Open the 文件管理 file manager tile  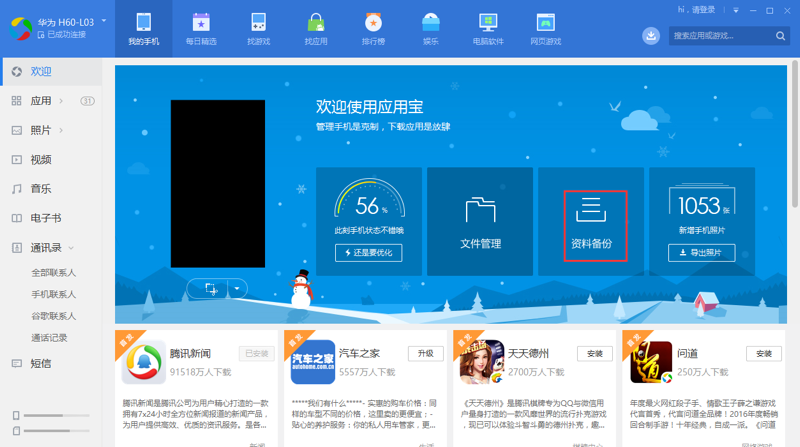tap(480, 221)
